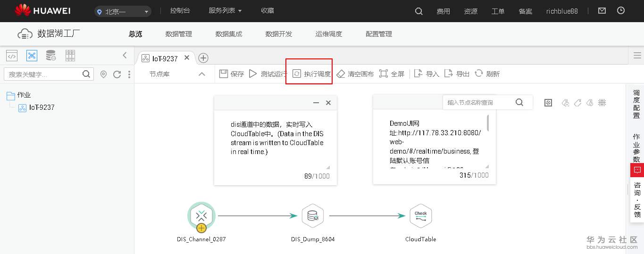Open 备案 ICP filing
644x254 pixels.
click(526, 11)
